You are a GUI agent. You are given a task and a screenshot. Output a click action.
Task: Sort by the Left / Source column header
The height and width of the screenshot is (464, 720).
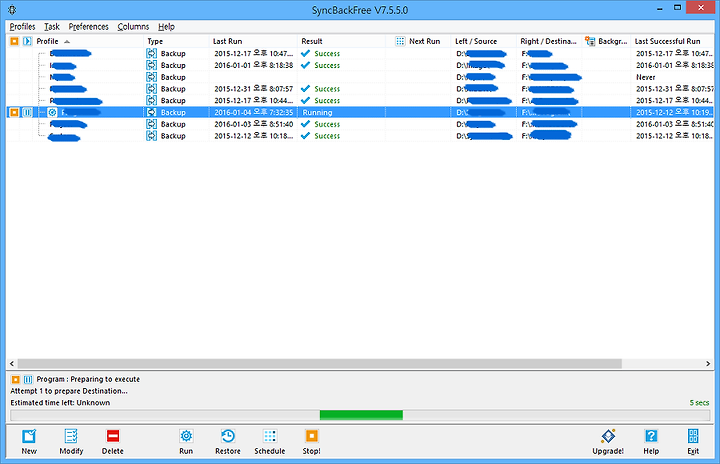point(484,41)
